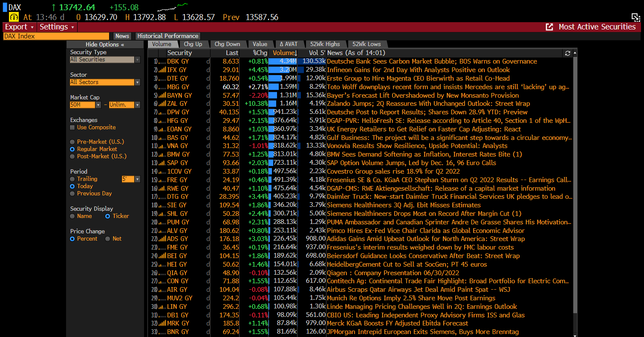This screenshot has height=337, width=644.
Task: Click the signal bars icon in the RWE GY row
Action: tap(162, 189)
